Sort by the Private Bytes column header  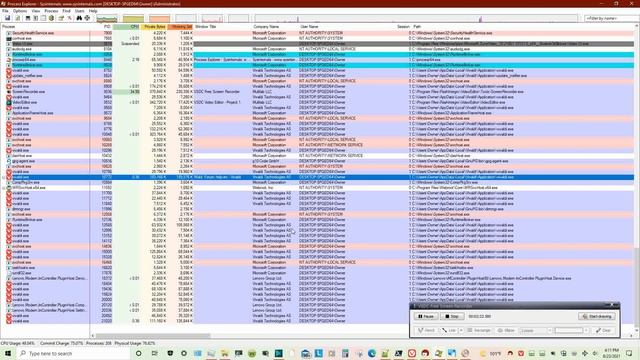[x=154, y=27]
